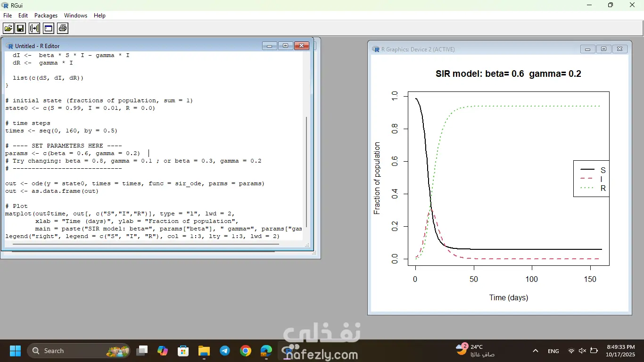Open Microsoft Edge from the taskbar
The width and height of the screenshot is (644, 362).
pyautogui.click(x=266, y=351)
